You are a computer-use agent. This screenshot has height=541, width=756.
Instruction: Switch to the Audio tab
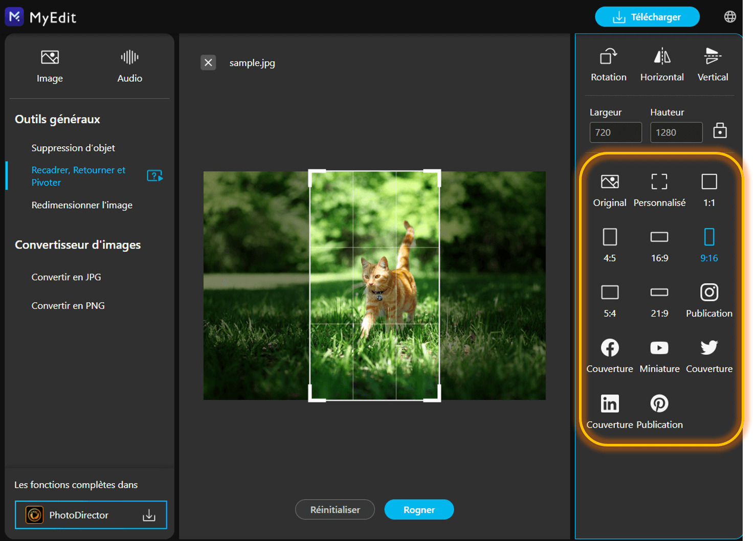[x=129, y=66]
